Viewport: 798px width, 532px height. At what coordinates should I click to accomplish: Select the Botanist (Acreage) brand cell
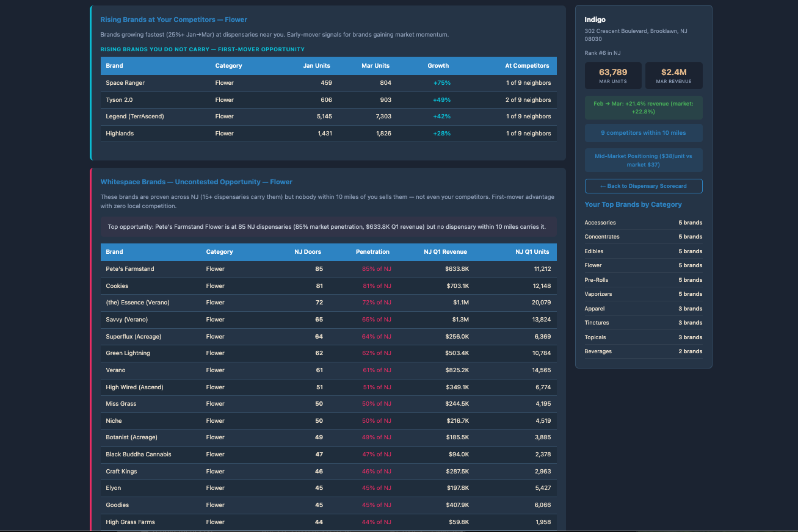131,437
